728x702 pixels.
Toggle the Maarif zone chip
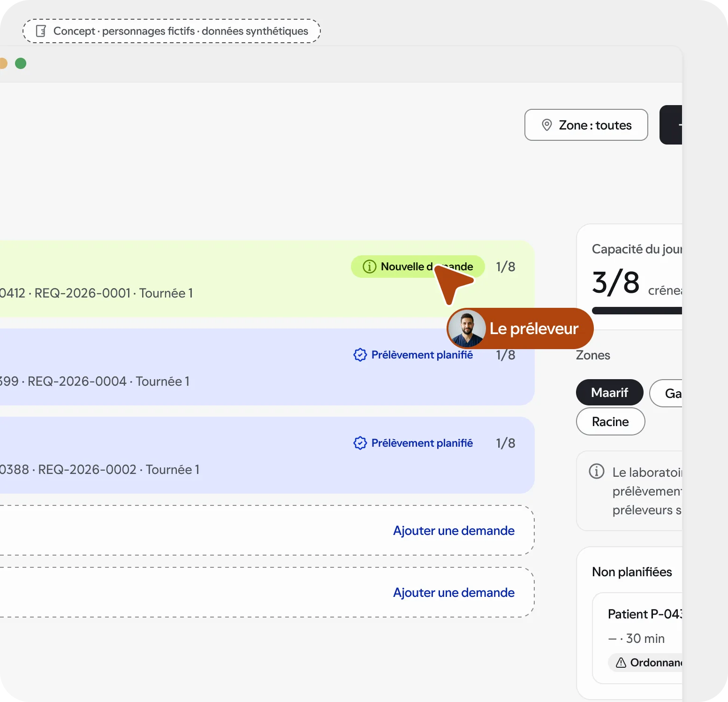coord(609,392)
